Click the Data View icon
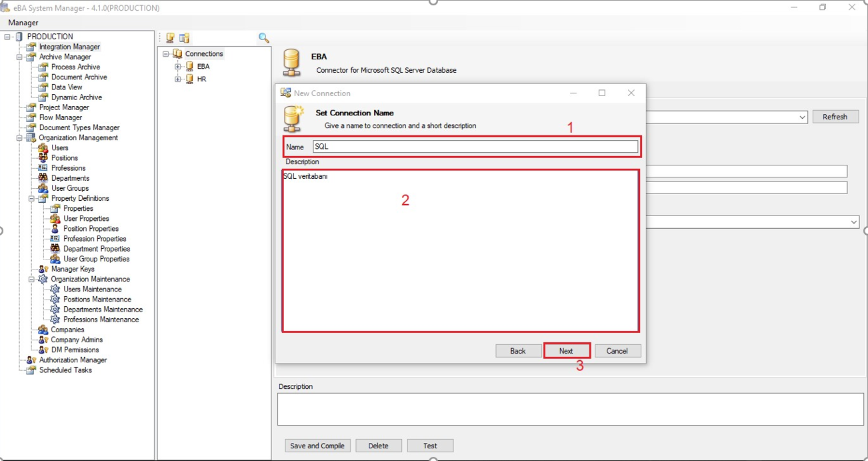Viewport: 868px width, 461px height. tap(43, 87)
